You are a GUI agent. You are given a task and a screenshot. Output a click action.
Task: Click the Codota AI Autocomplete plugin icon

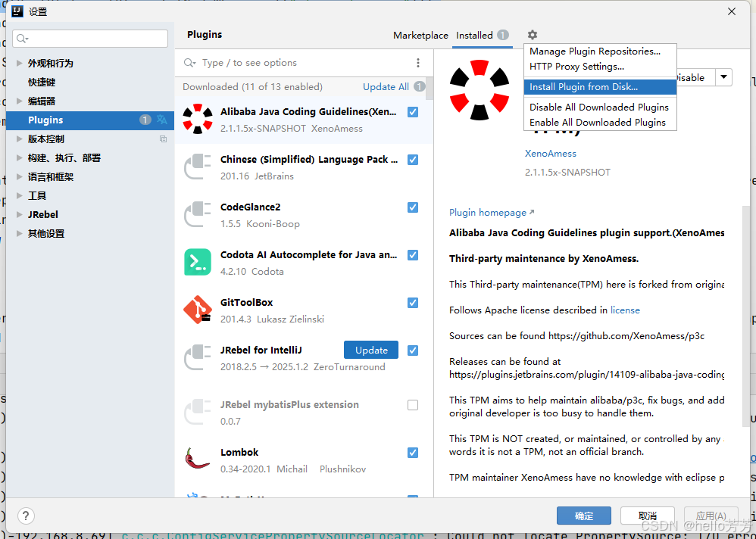(x=198, y=262)
